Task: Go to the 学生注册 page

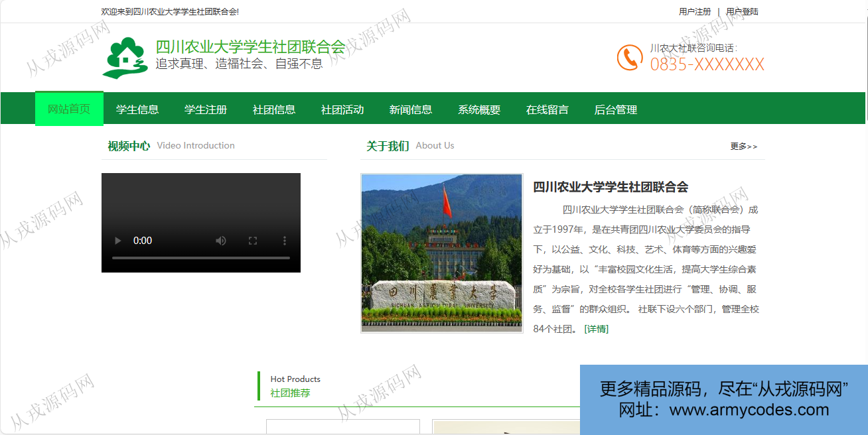Action: (x=206, y=109)
